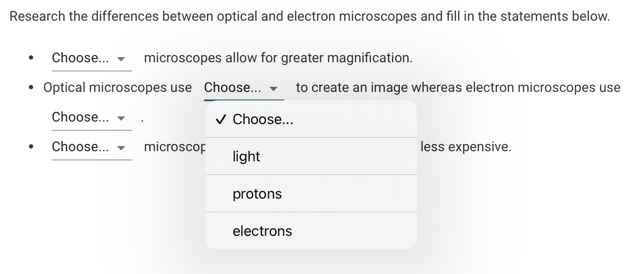Click the checkmark icon next to Choose...

click(220, 119)
